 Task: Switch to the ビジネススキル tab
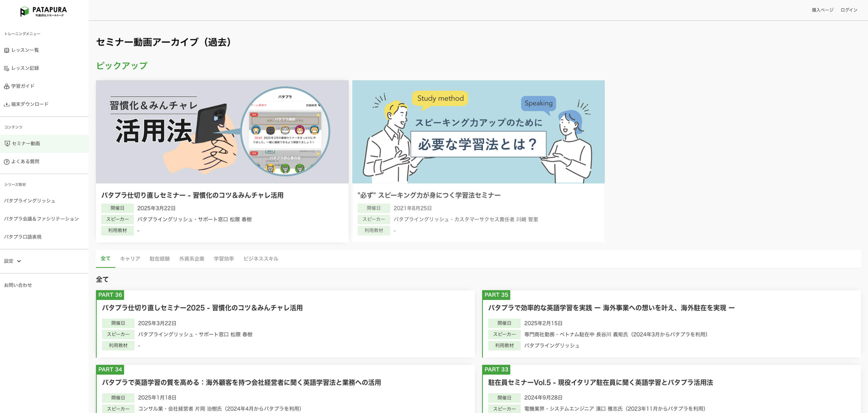pyautogui.click(x=261, y=259)
